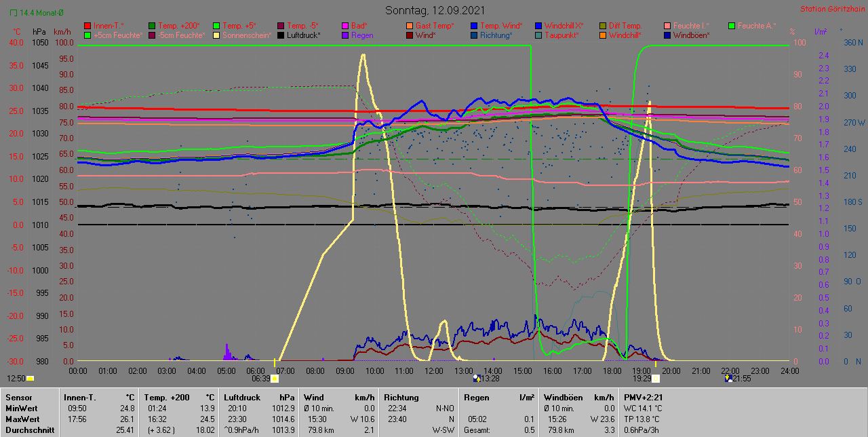Click the pink Feuchte I. legend swatch
The image size is (868, 437).
click(667, 25)
